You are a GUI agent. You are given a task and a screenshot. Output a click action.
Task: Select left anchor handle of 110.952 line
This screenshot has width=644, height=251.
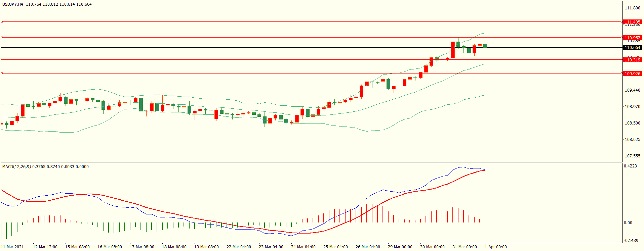point(2,37)
